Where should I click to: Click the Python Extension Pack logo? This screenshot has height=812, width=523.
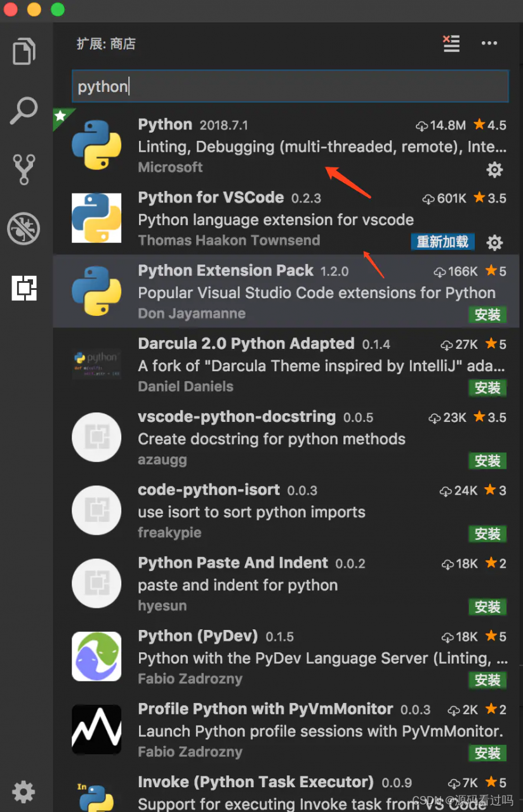(x=96, y=291)
